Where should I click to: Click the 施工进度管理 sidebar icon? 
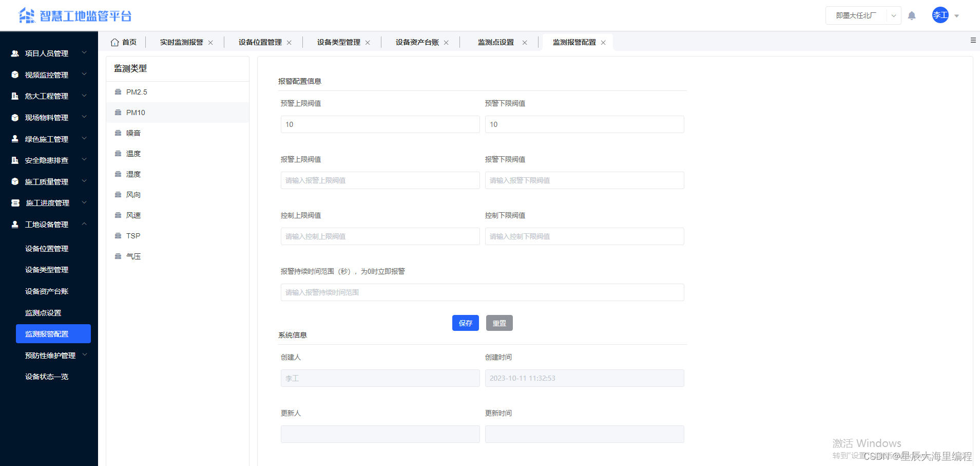click(x=15, y=203)
